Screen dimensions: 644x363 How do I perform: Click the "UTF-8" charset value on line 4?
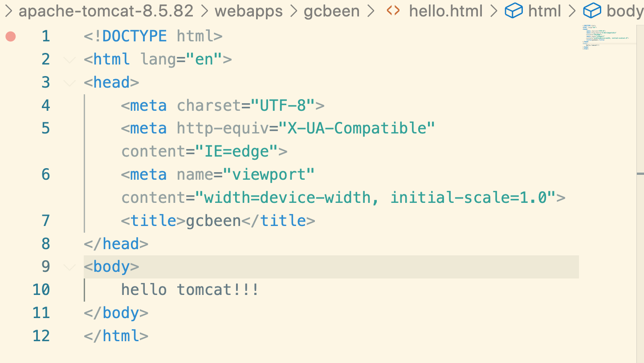pos(283,105)
